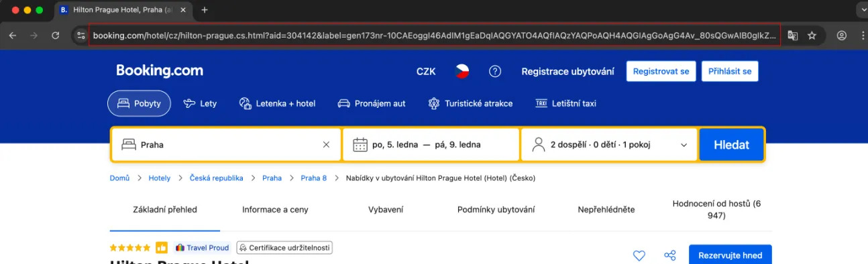Expand guests selector 2 dospělí 1 pokoj
Screen dimensions: 868x264
coord(609,145)
